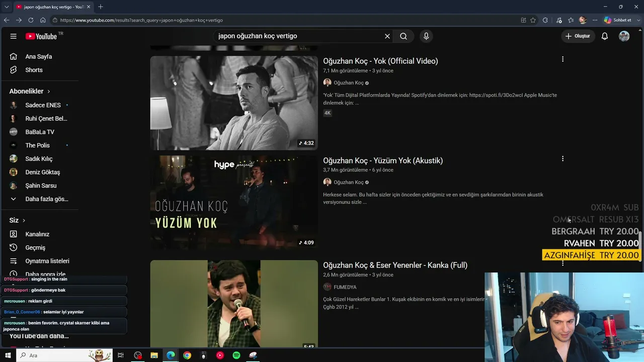Open Oğuzhan Koç - Yüzüm Yok (Akustik) title
The height and width of the screenshot is (362, 644).
[x=383, y=161]
